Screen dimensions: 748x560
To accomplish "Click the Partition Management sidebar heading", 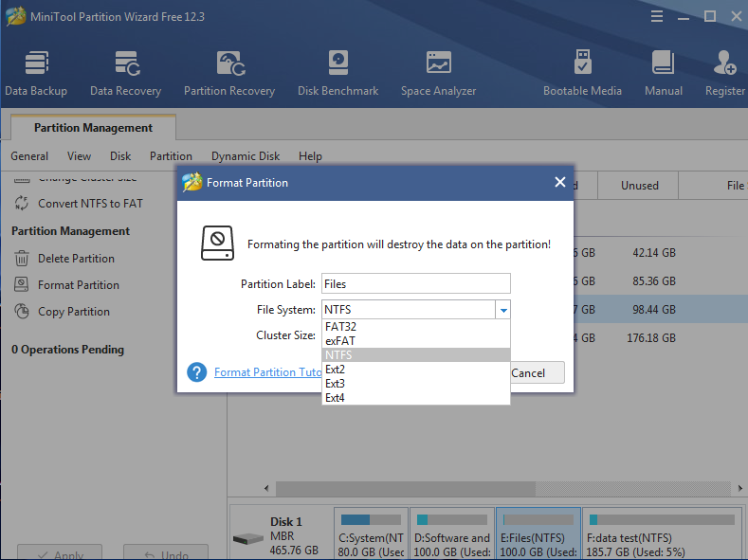I will pyautogui.click(x=70, y=231).
